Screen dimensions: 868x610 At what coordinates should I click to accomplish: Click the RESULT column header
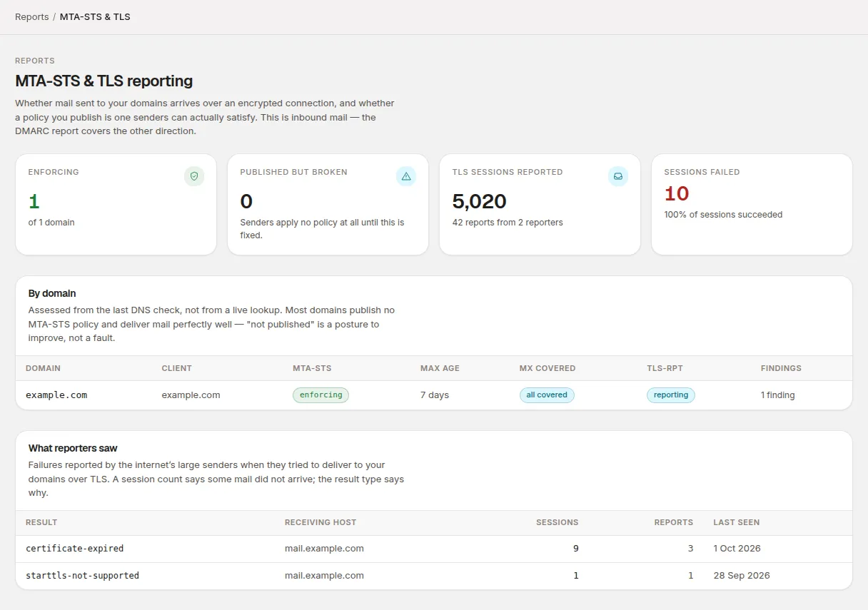[x=41, y=522]
